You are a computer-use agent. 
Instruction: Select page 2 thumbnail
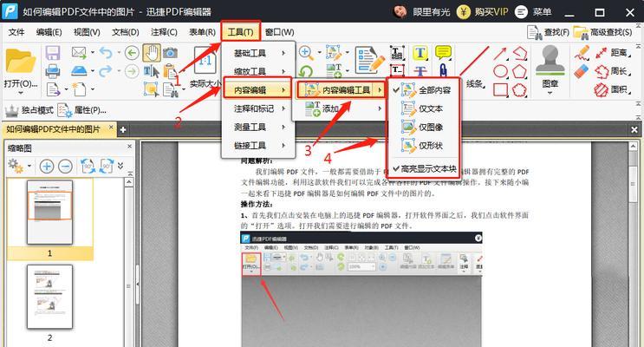click(49, 297)
